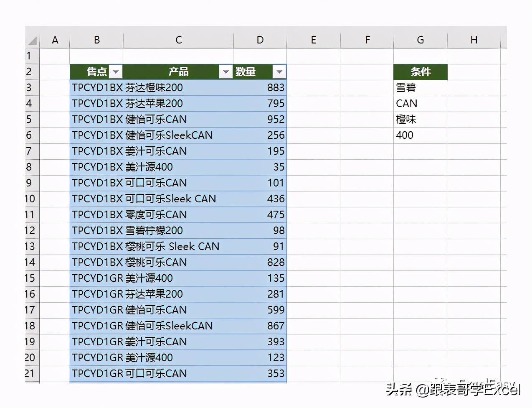Select quantity value 599
Screen dimensions: 532x408
point(260,310)
